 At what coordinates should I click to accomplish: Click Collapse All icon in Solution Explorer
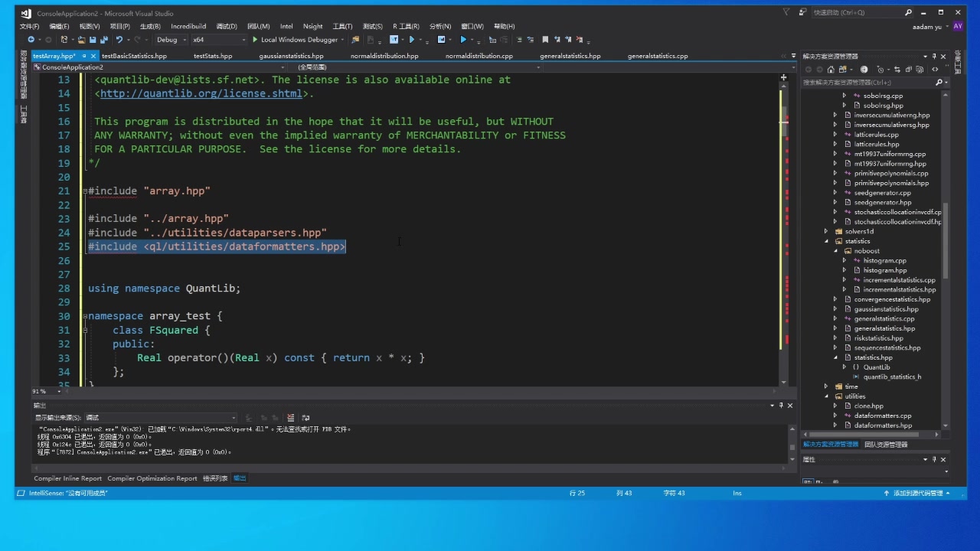909,70
